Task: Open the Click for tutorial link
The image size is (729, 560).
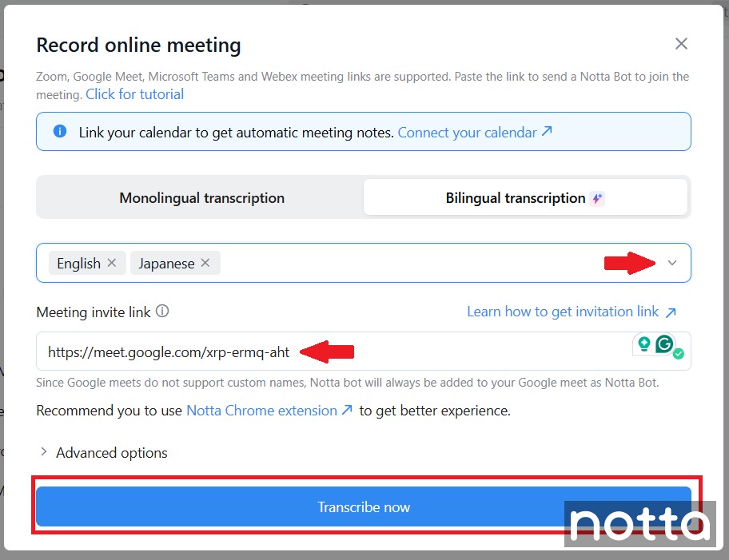Action: click(134, 94)
